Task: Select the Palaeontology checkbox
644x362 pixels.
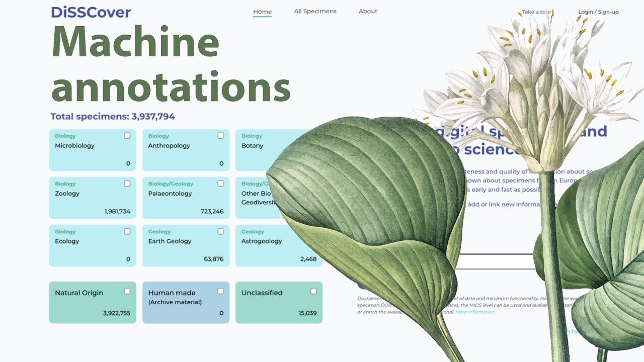Action: [220, 184]
